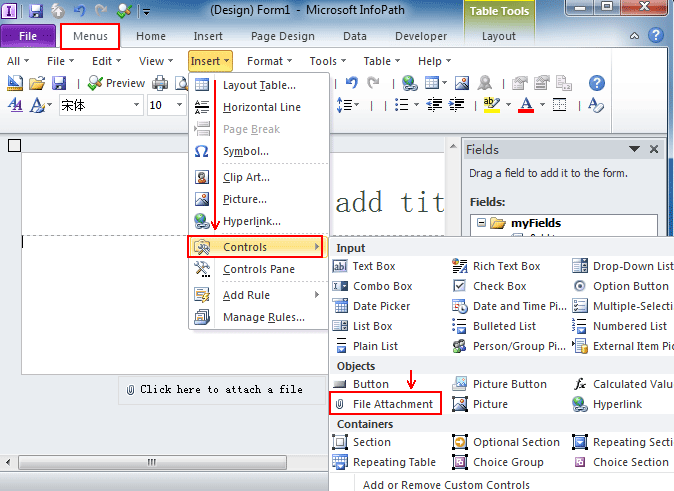Click the Insert Hyperlink globe toolbar icon
Image resolution: width=674 pixels, height=491 pixels.
point(410,83)
